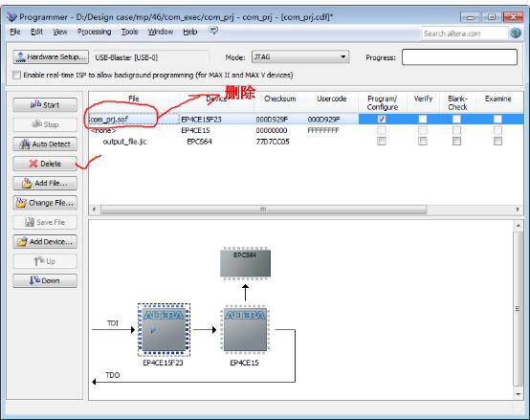The image size is (530, 420).
Task: Click the Usercode column header
Action: click(x=332, y=99)
